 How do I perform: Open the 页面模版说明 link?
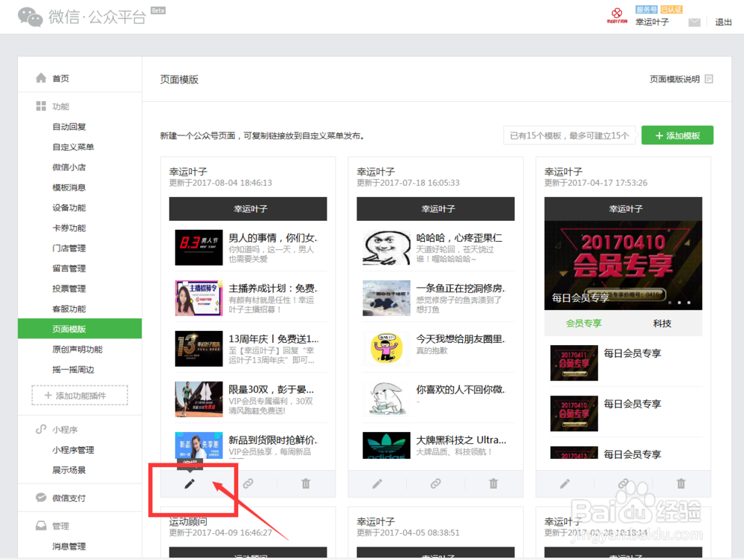674,79
